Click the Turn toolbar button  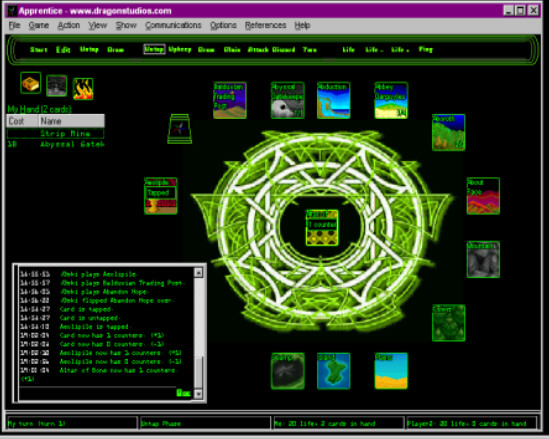[310, 50]
